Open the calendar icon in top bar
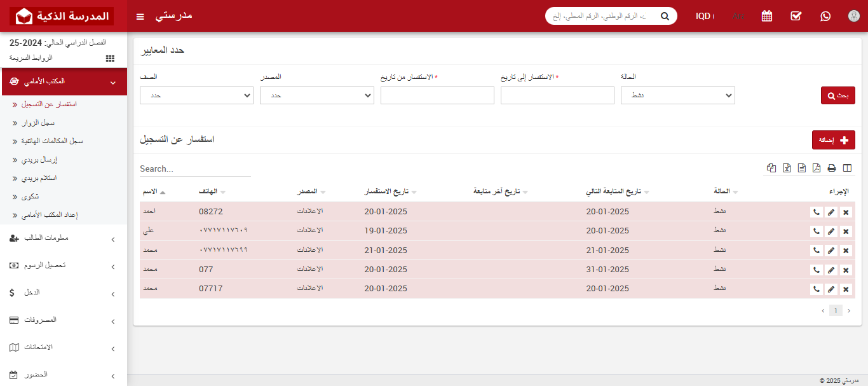 (x=766, y=16)
